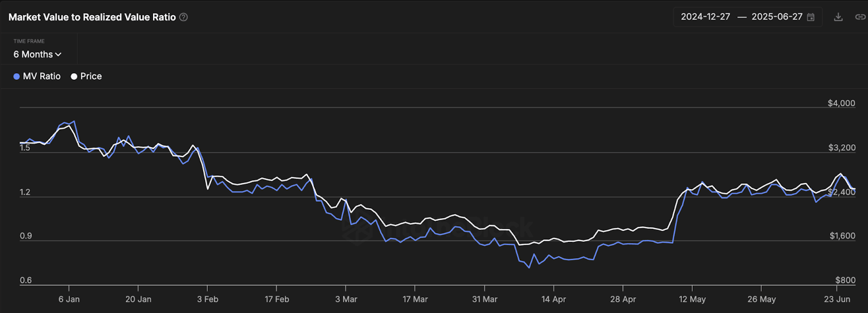Image resolution: width=868 pixels, height=313 pixels.
Task: Click the 17 Feb date axis label
Action: click(x=277, y=299)
